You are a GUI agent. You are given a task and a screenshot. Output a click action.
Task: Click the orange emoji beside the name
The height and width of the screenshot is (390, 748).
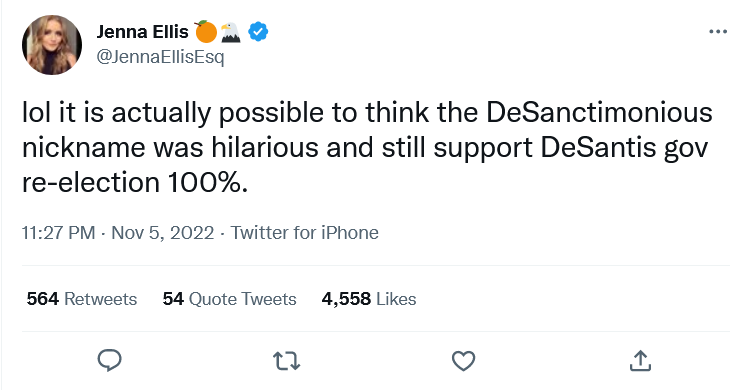click(x=206, y=32)
